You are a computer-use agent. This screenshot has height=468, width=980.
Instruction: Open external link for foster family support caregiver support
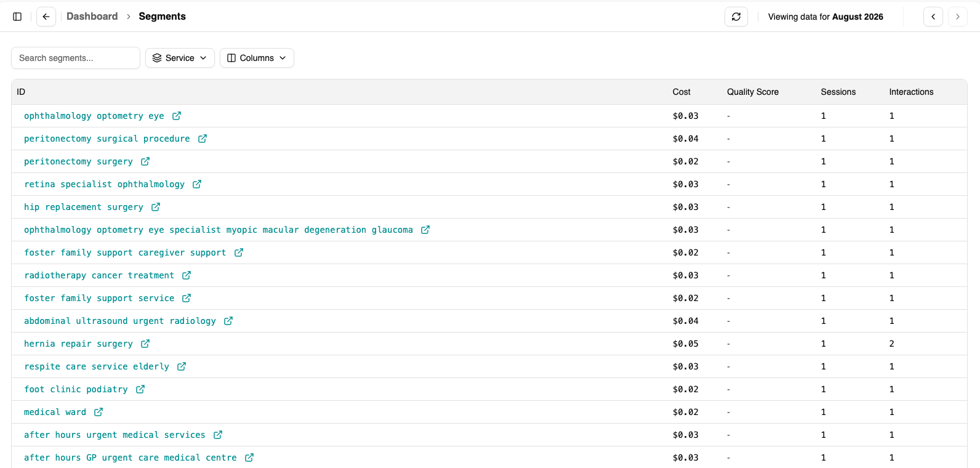tap(239, 252)
